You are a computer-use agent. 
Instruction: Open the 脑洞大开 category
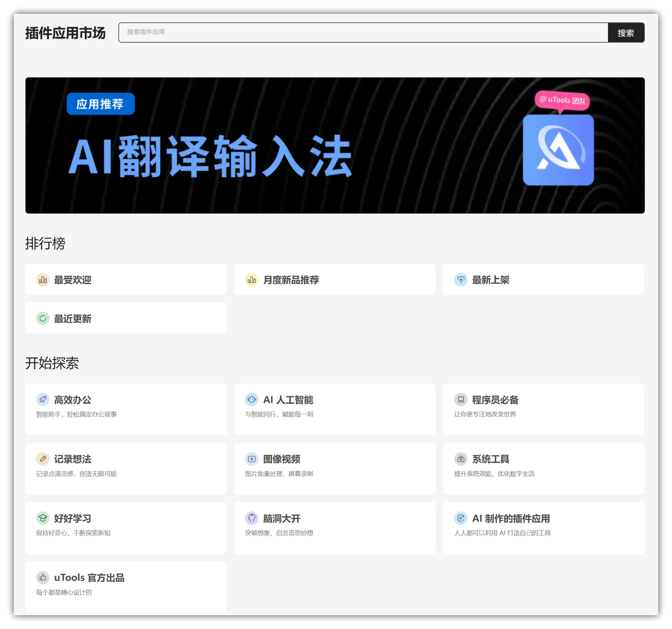335,528
